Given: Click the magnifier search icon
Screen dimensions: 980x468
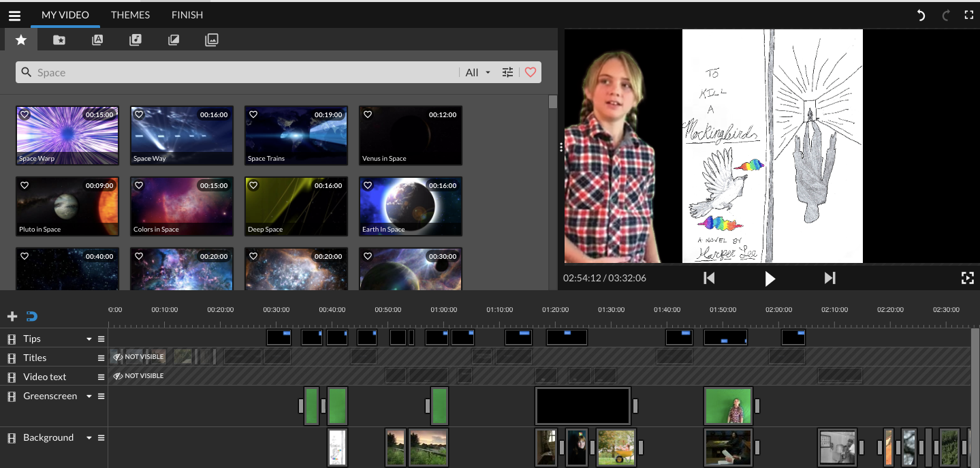Looking at the screenshot, I should click(27, 72).
